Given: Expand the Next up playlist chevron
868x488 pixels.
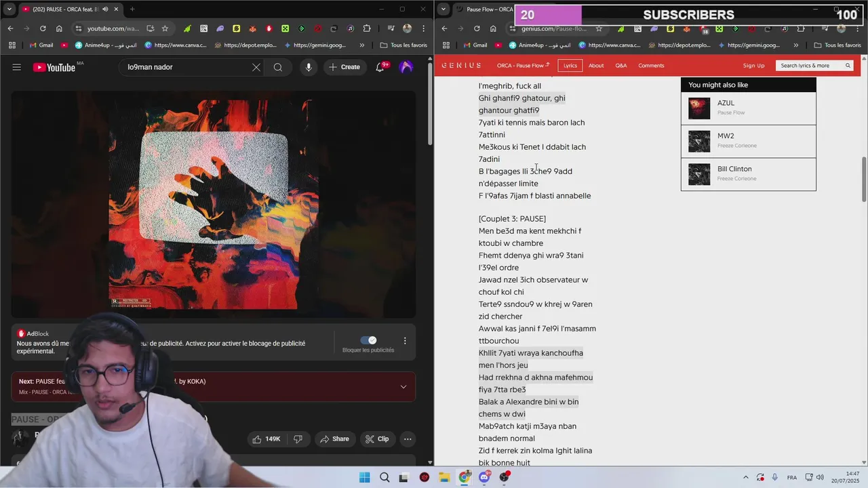Looking at the screenshot, I should (403, 387).
